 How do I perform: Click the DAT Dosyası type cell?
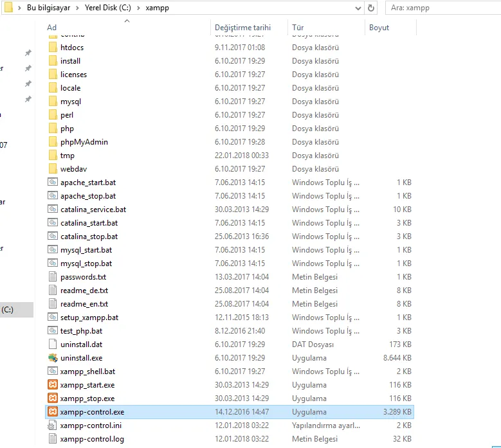pyautogui.click(x=313, y=345)
